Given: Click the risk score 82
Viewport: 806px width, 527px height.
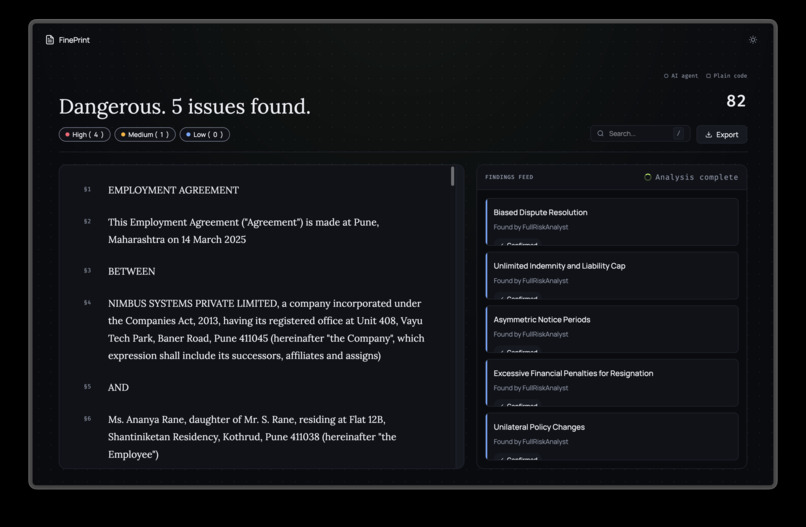Looking at the screenshot, I should pyautogui.click(x=736, y=101).
